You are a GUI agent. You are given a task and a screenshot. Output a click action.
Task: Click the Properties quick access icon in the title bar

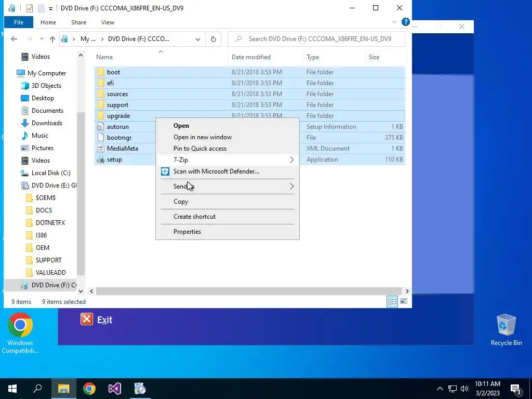(30, 8)
